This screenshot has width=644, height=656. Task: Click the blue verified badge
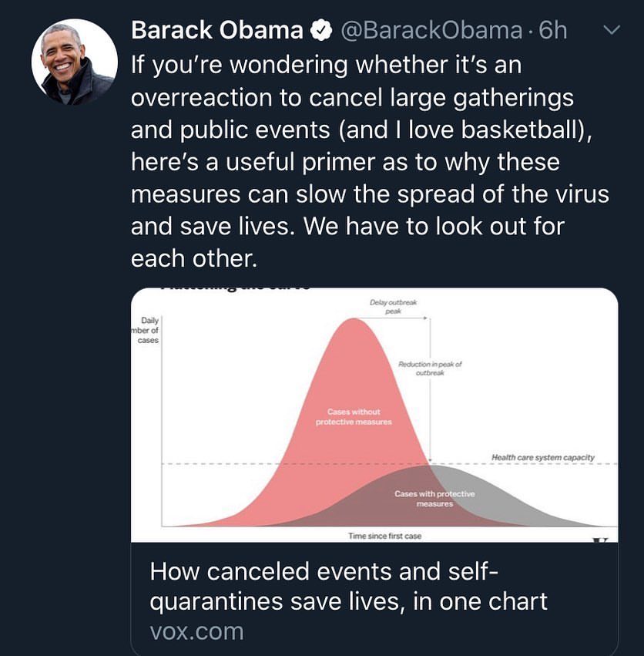coord(319,31)
